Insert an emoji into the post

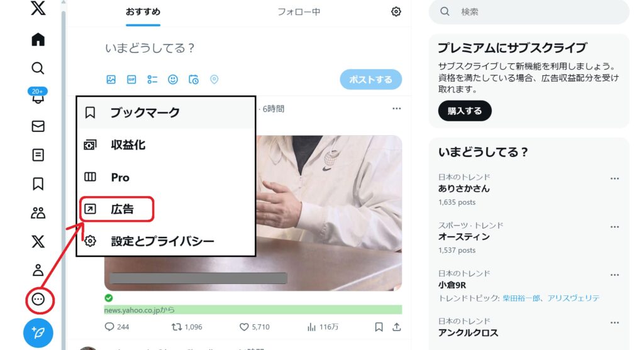pyautogui.click(x=173, y=80)
